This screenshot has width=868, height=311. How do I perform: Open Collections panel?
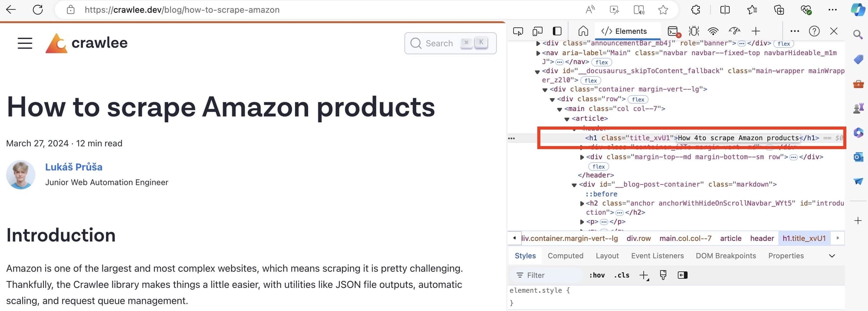(x=779, y=10)
